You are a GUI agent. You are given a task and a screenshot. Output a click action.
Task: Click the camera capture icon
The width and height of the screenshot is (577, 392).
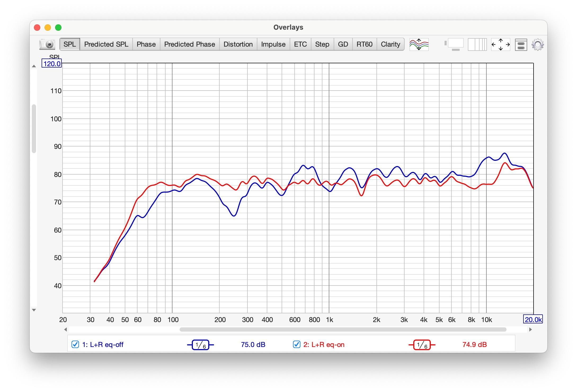coord(47,44)
